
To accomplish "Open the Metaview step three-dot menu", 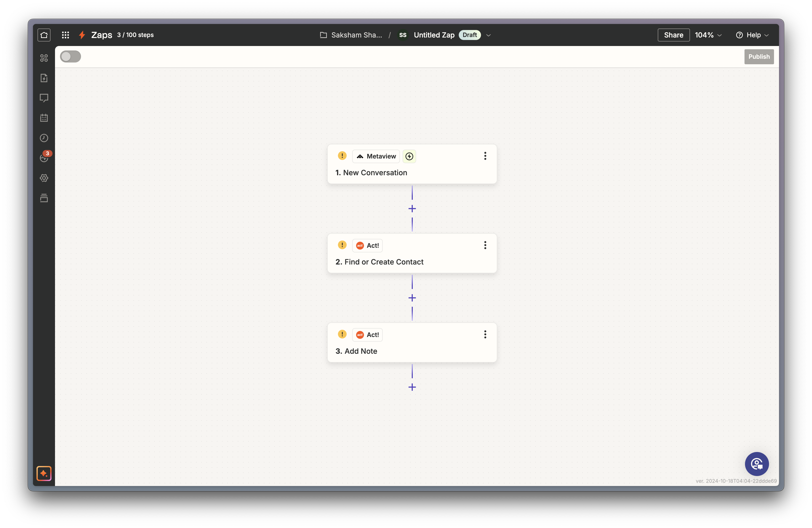I will coord(485,156).
